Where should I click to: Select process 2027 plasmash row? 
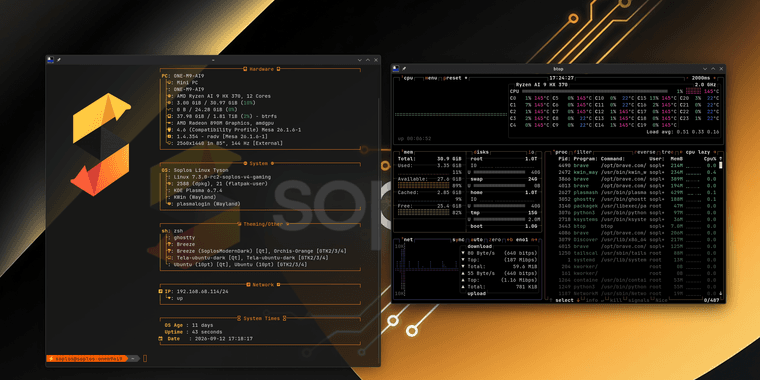(636, 192)
